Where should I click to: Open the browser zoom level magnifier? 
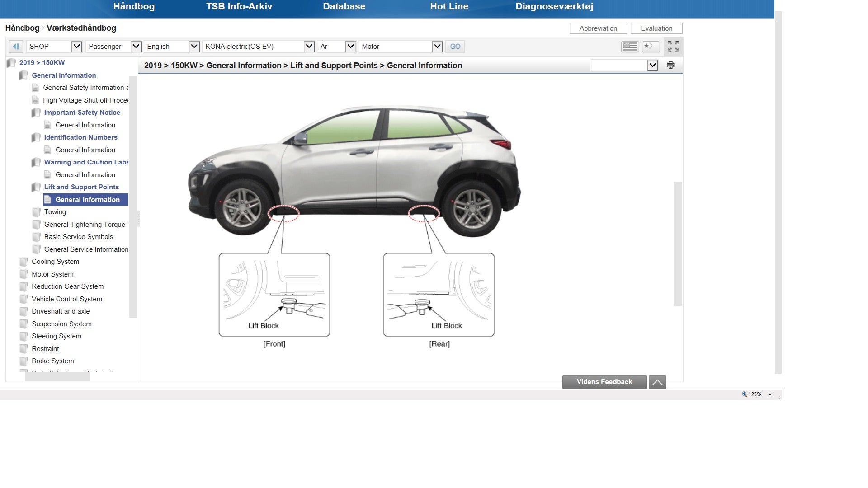[744, 394]
